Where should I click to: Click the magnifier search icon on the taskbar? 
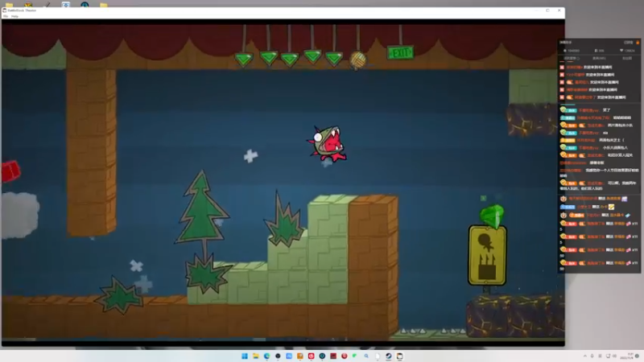[x=366, y=356]
